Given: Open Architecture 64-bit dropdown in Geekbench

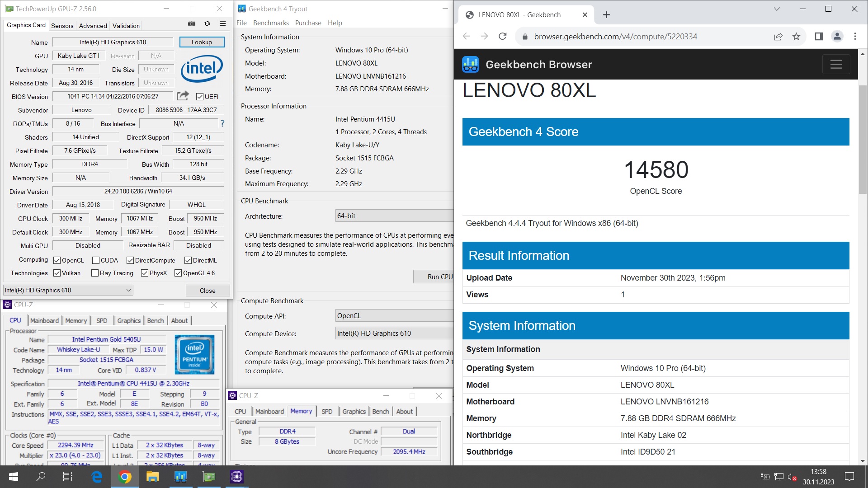Looking at the screenshot, I should (394, 216).
